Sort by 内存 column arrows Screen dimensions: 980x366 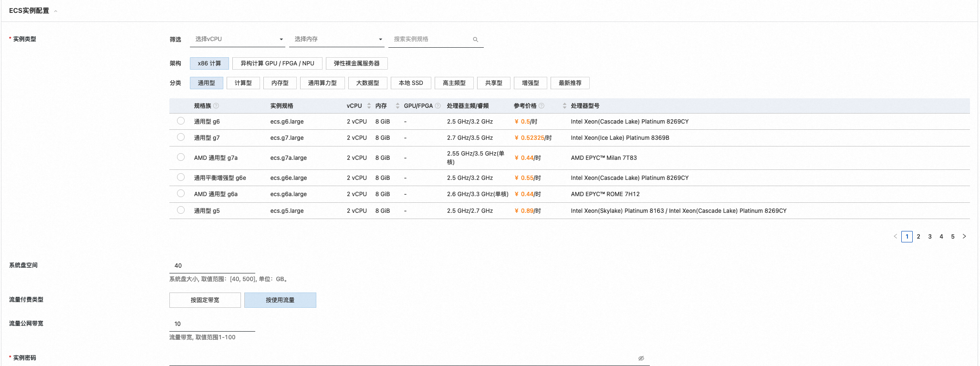pyautogui.click(x=397, y=106)
